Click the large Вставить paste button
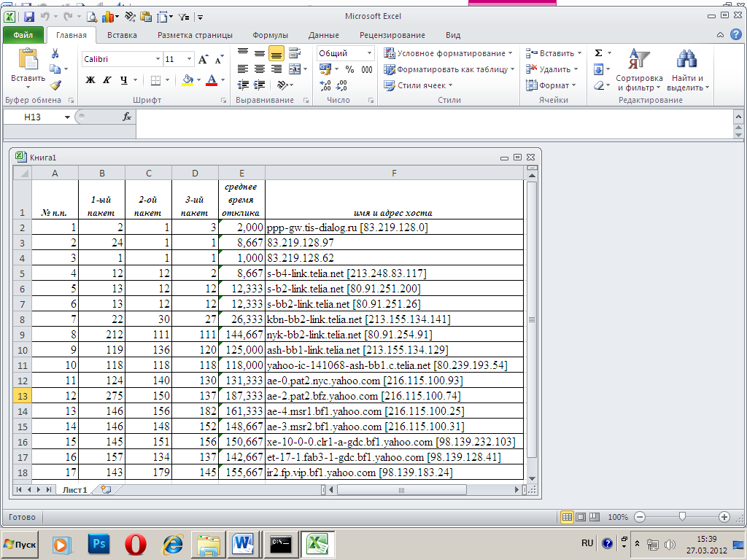Image resolution: width=747 pixels, height=560 pixels. 28,68
